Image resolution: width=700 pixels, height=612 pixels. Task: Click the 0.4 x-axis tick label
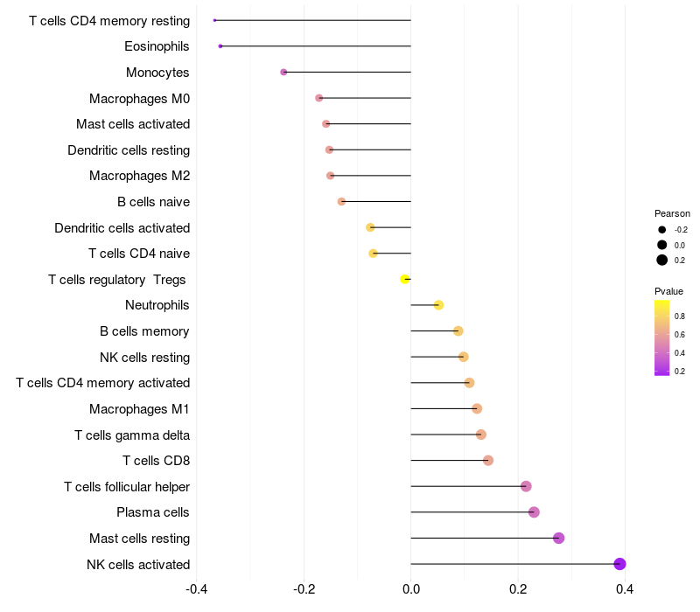click(x=625, y=588)
